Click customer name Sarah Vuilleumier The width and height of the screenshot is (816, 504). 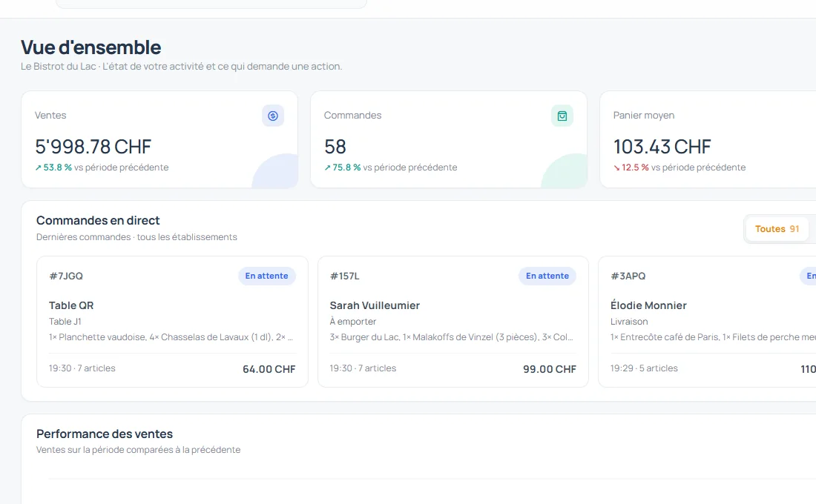(x=375, y=305)
